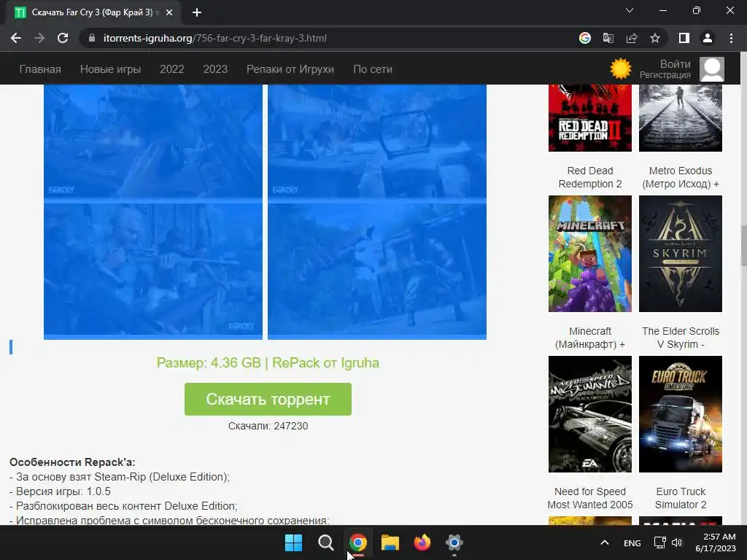Open По сети section
Screen dimensions: 747x560
click(373, 69)
